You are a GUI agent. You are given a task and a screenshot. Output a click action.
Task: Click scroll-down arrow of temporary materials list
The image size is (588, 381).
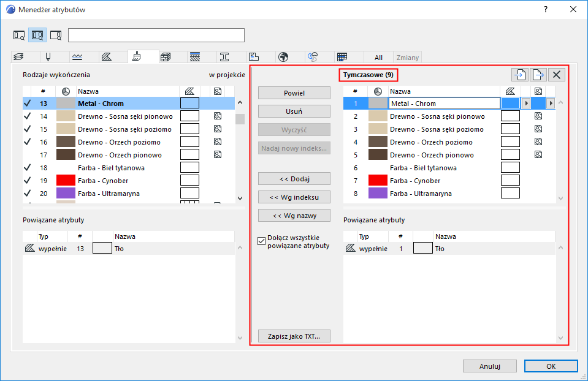pyautogui.click(x=560, y=198)
